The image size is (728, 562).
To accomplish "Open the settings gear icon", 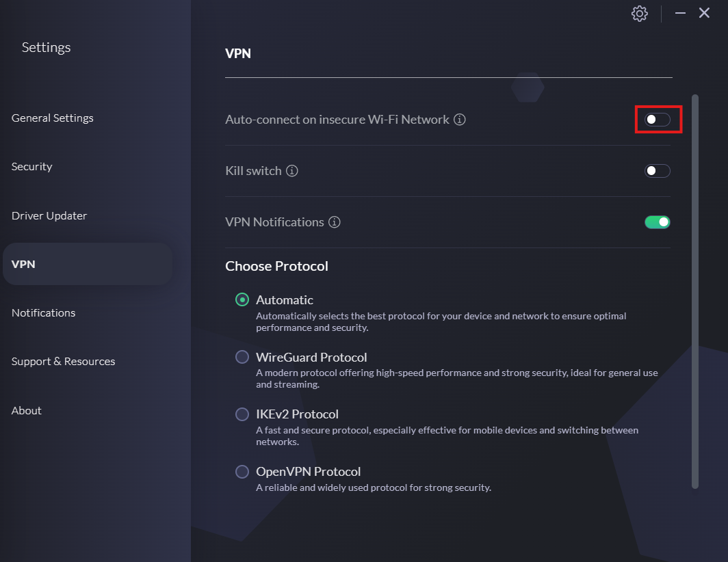I will coord(639,13).
